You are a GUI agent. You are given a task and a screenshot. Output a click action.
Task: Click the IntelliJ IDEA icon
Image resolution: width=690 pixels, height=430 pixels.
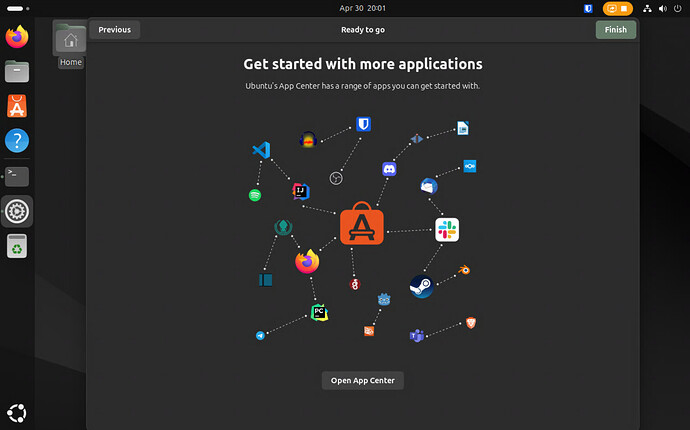(x=301, y=191)
